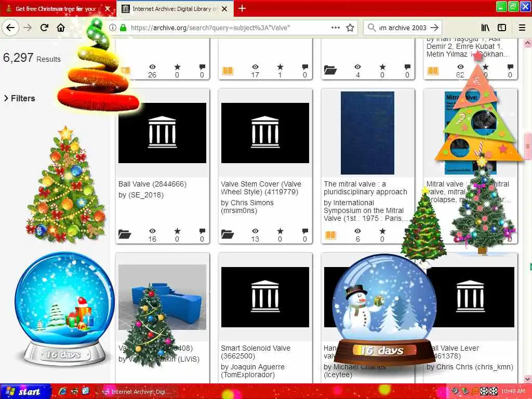Click the book icon on The mitral valve card
532x399 pixels.
click(330, 235)
